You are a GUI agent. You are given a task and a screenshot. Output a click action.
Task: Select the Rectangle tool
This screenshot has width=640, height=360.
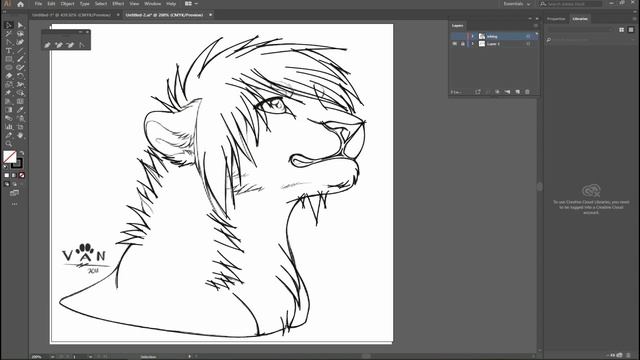[9, 59]
